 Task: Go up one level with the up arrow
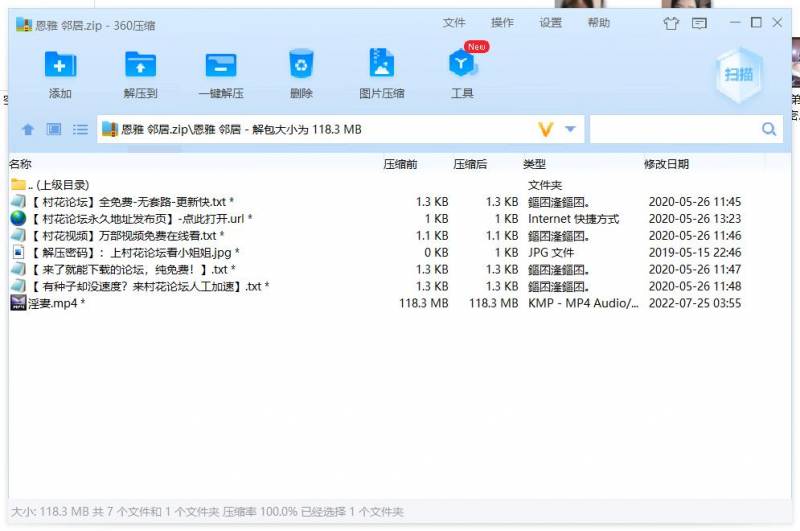tap(28, 130)
